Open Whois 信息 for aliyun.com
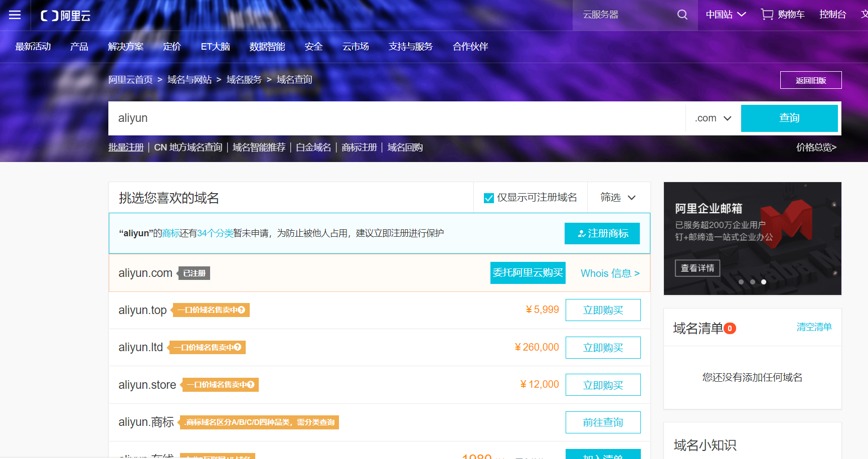 (x=610, y=273)
